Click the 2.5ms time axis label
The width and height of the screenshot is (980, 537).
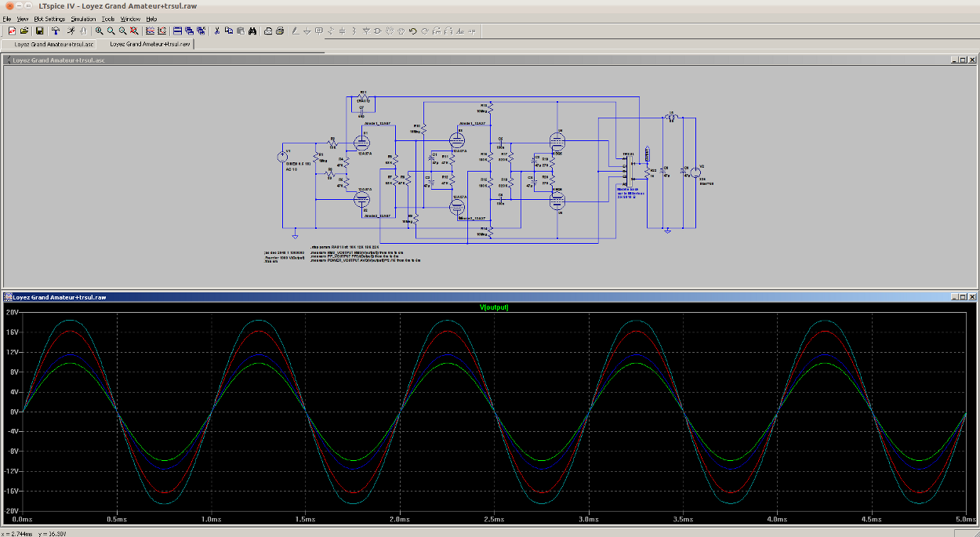tap(494, 519)
